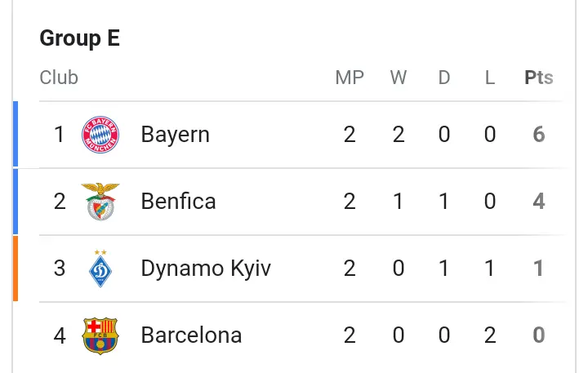
Task: Select the Dynamo Kyiv team name
Action: tap(206, 269)
